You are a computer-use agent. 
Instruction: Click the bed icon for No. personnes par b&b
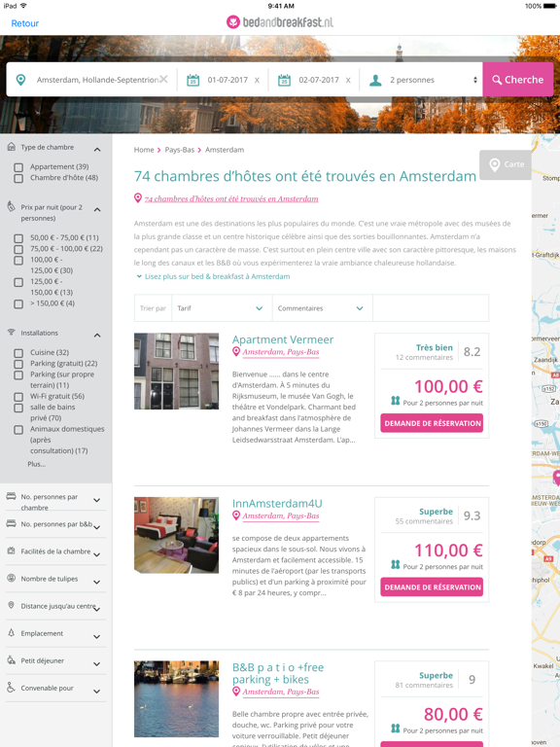coord(11,523)
